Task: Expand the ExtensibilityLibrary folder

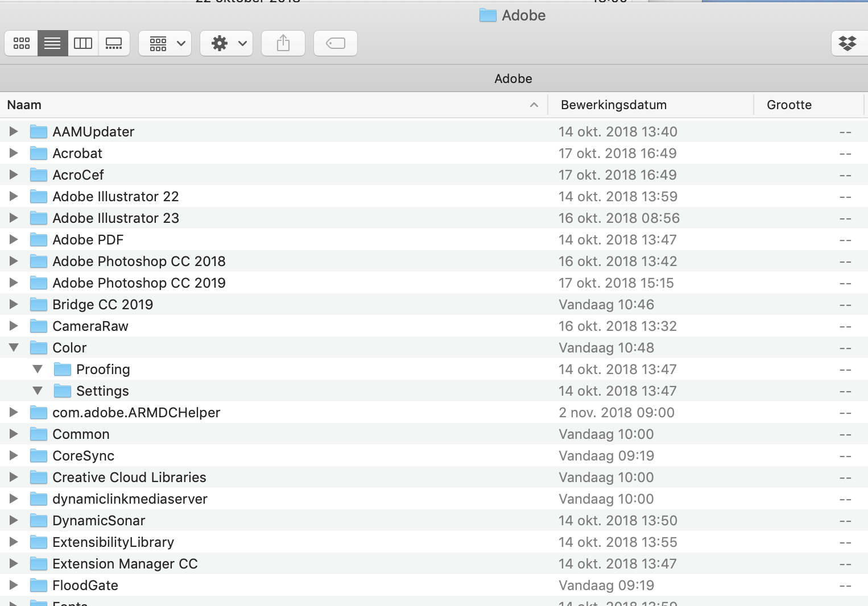Action: tap(14, 542)
